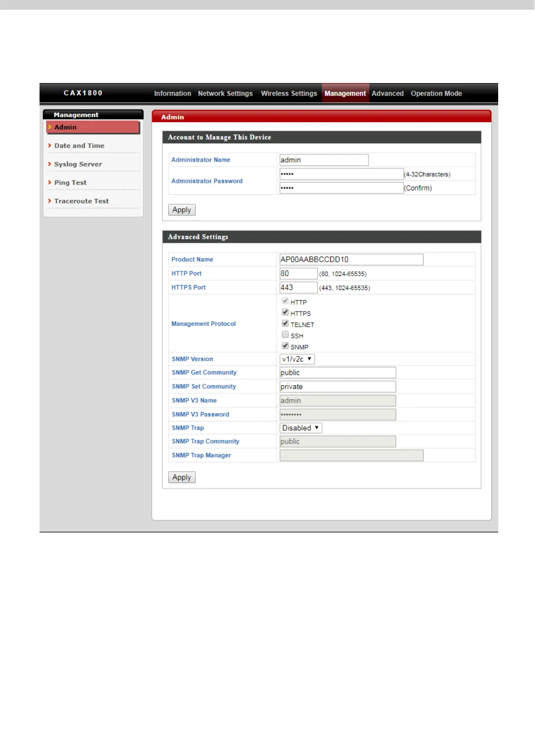Screen dimensions: 535x756
Task: Open the SNMP Version dropdown
Action: click(297, 359)
